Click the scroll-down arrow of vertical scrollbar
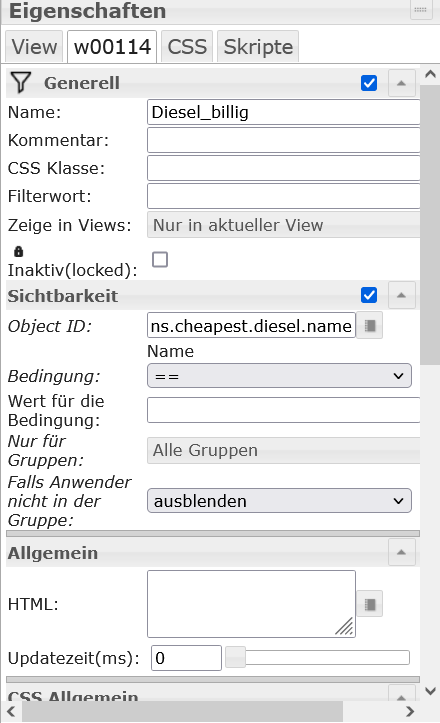The height and width of the screenshot is (723, 440). [x=430, y=691]
